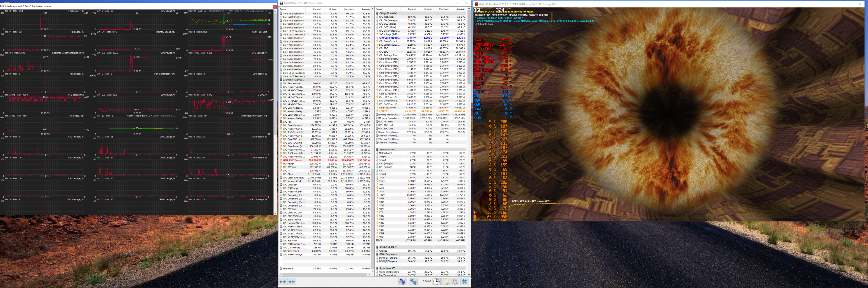Click the expand columns blue arrows icon

283,282
